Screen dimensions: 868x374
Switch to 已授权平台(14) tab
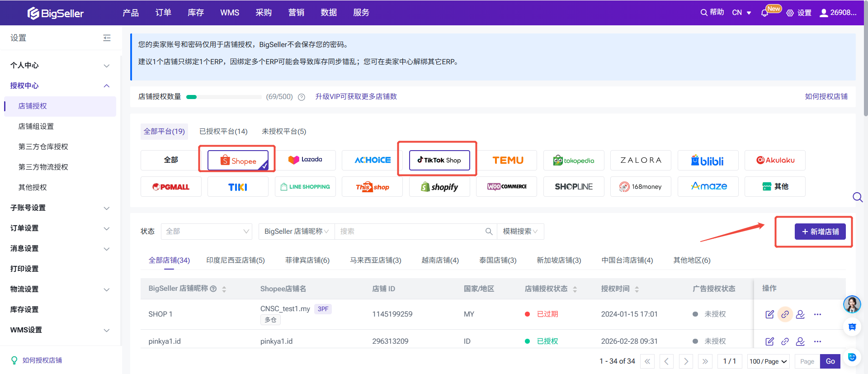(223, 132)
